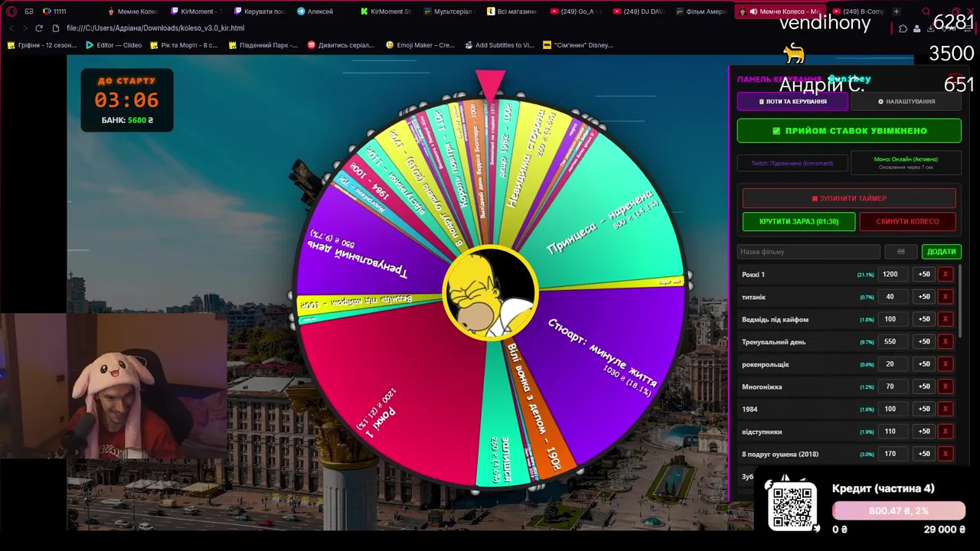The width and height of the screenshot is (980, 551).
Task: Add +50 to Ведмідь під кайфом
Action: [924, 319]
